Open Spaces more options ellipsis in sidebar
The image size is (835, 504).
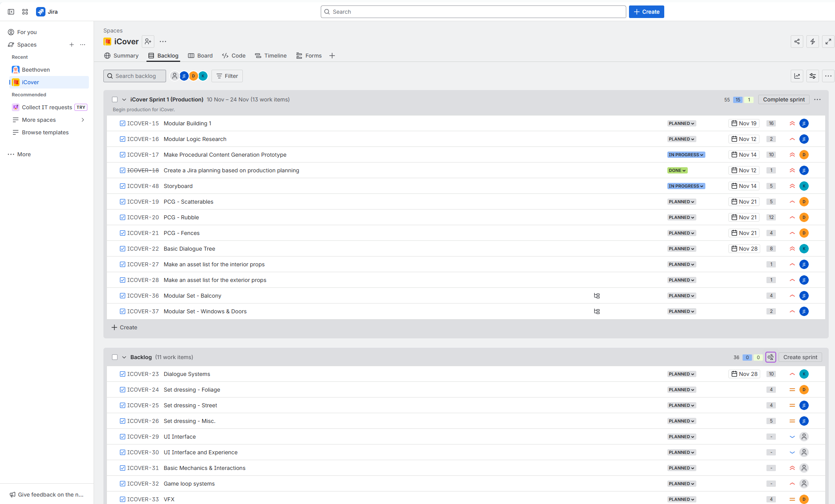coord(83,45)
